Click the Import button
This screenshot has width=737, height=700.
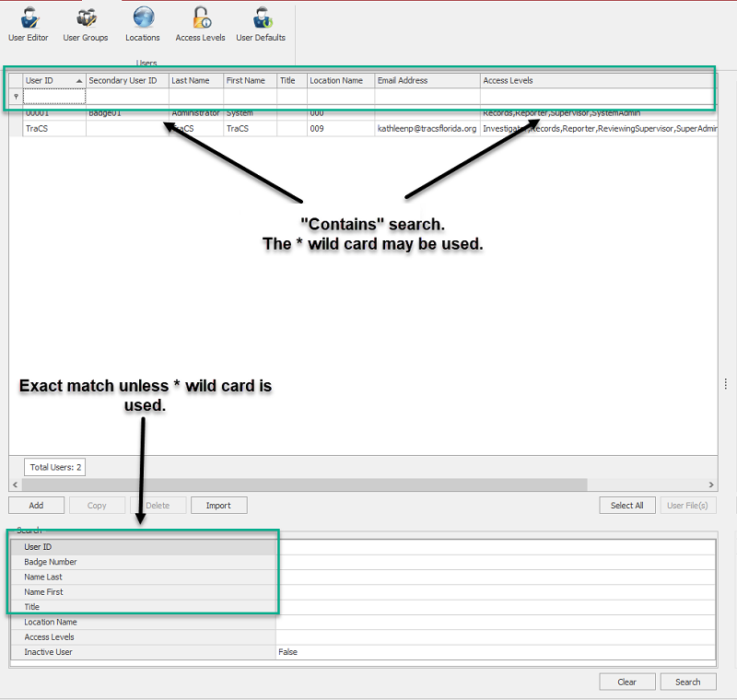[x=218, y=506]
